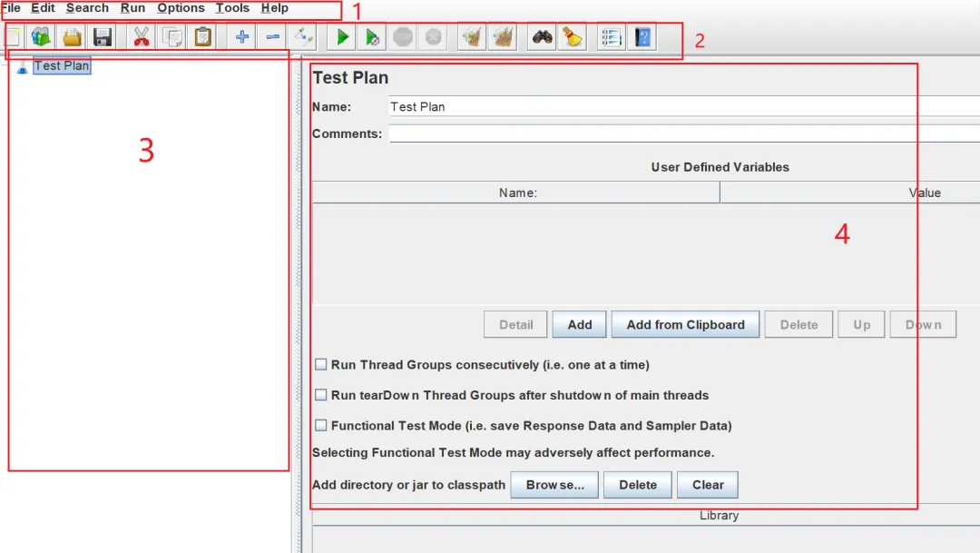Screen dimensions: 980x553
Task: Click the "User Defined Variables" heading
Action: [x=720, y=167]
